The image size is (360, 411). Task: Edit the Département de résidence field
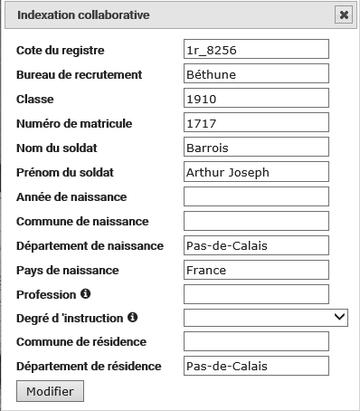point(256,366)
